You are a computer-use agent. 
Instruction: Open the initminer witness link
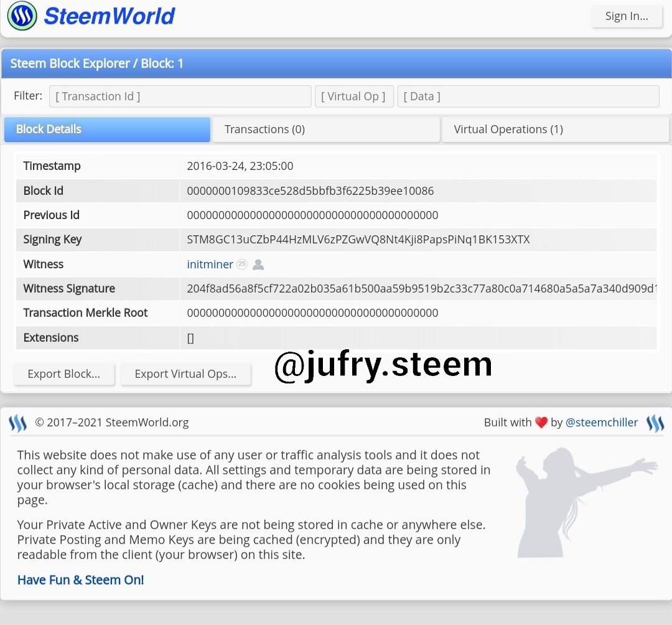pyautogui.click(x=210, y=265)
